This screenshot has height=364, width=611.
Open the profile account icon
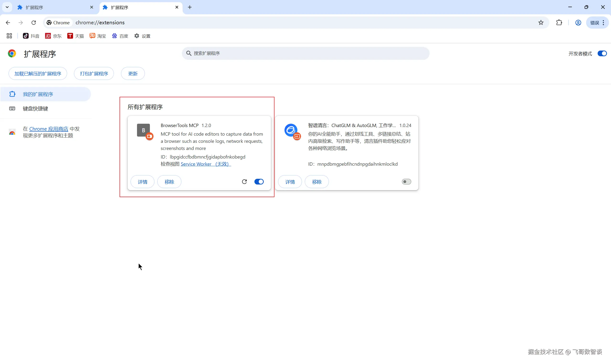578,23
